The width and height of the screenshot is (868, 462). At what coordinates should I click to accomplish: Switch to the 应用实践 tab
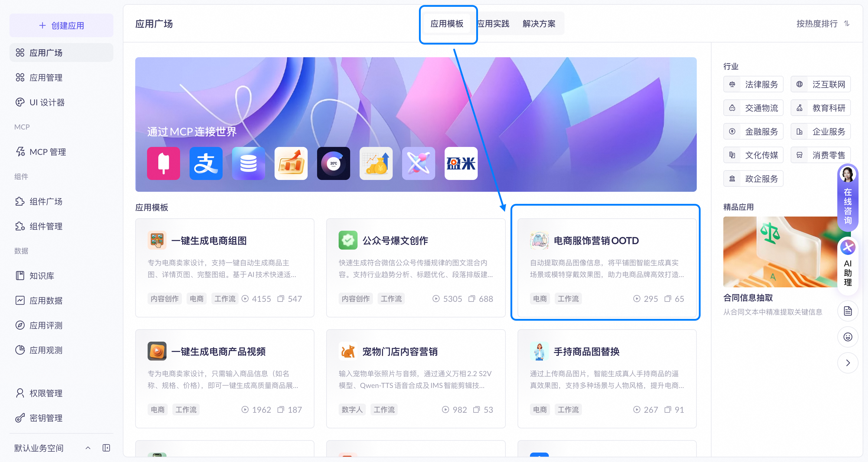click(x=494, y=24)
